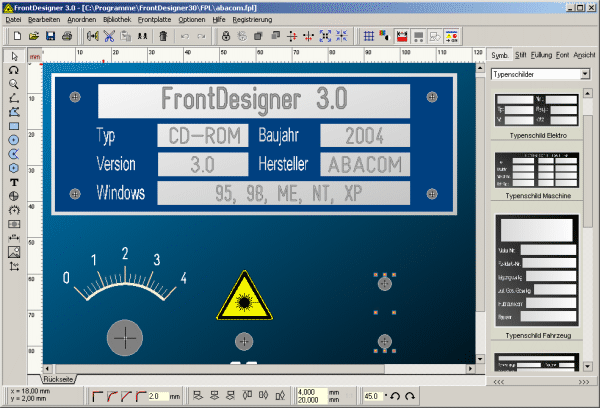This screenshot has width=600, height=408.
Task: Switch to the Ansicht tab
Action: [584, 55]
